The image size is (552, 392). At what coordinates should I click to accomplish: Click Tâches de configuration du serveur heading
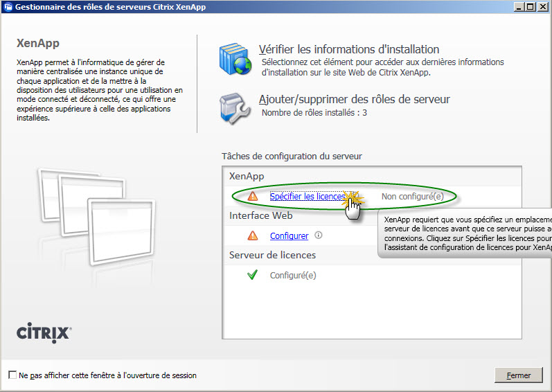tap(292, 157)
